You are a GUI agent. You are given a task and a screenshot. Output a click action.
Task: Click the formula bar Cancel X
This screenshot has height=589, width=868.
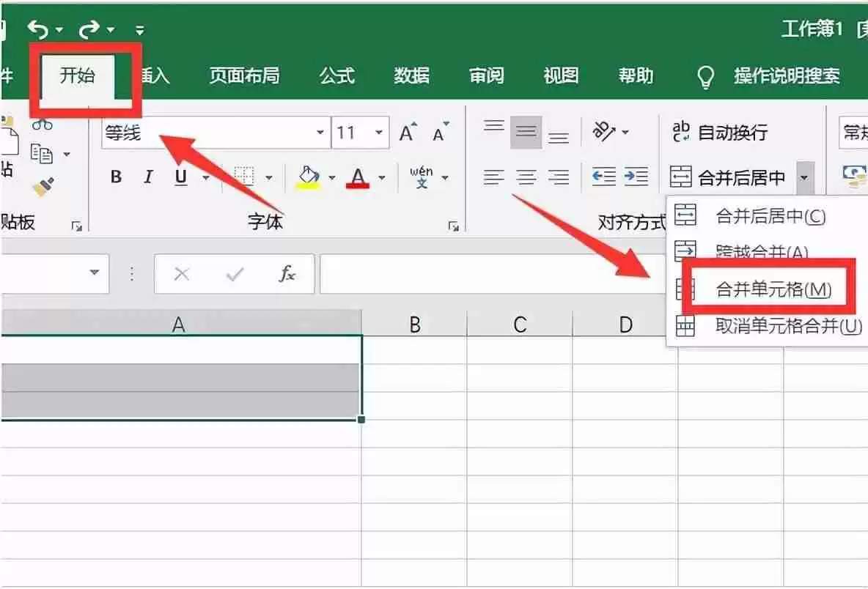[182, 274]
